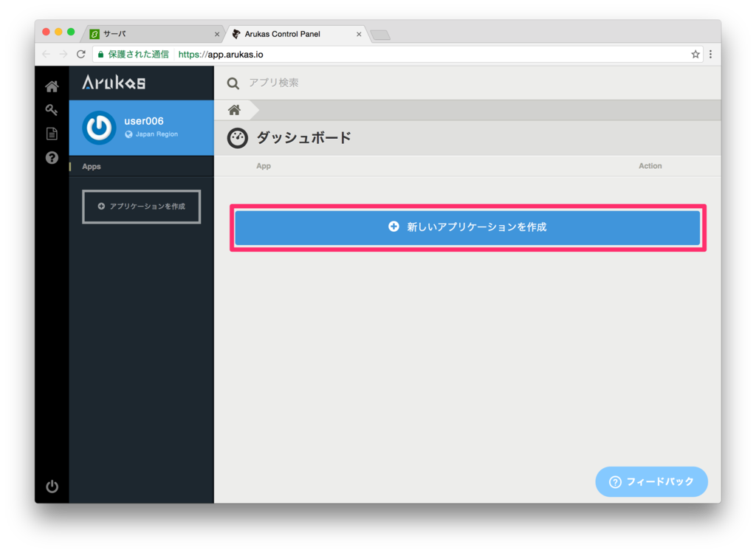Viewport: 756px width, 553px height.
Task: Open Chrome three-dot menu
Action: [x=711, y=55]
